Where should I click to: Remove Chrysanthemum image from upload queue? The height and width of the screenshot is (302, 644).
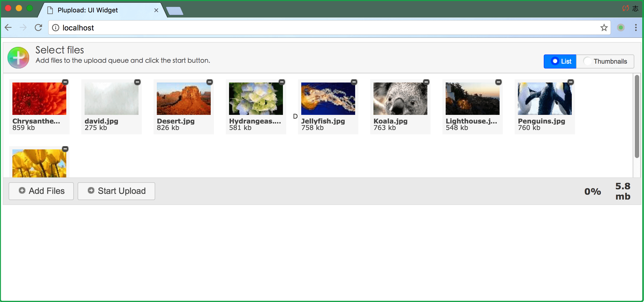pos(65,82)
